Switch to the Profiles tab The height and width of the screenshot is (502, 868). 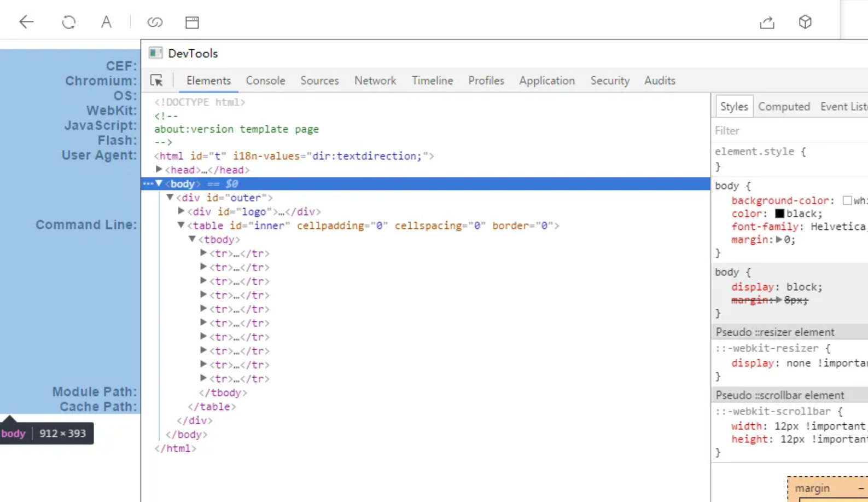coord(486,80)
